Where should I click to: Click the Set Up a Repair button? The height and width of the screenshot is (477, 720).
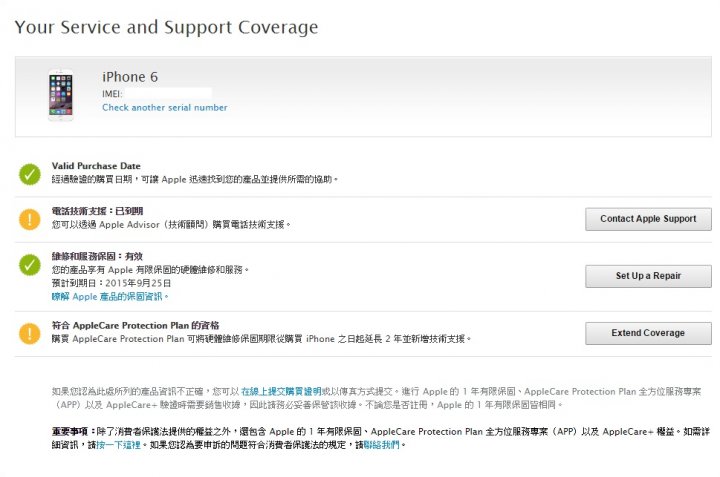click(648, 276)
